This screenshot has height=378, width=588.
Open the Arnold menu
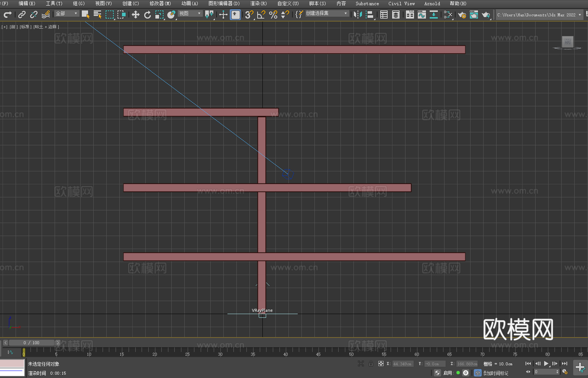tap(432, 3)
